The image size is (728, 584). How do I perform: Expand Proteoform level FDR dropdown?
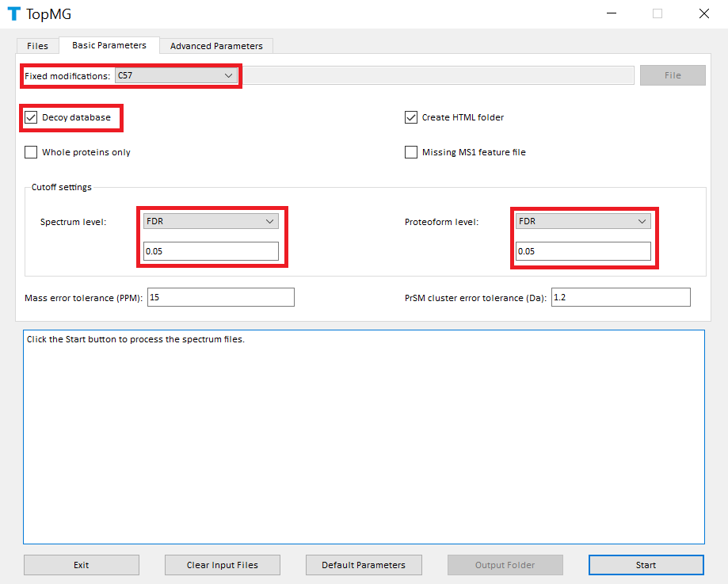click(x=583, y=221)
